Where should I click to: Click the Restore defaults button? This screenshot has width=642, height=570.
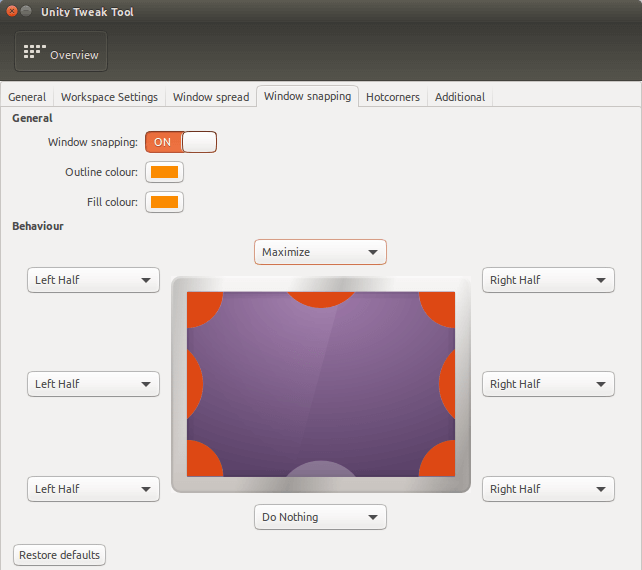click(59, 555)
